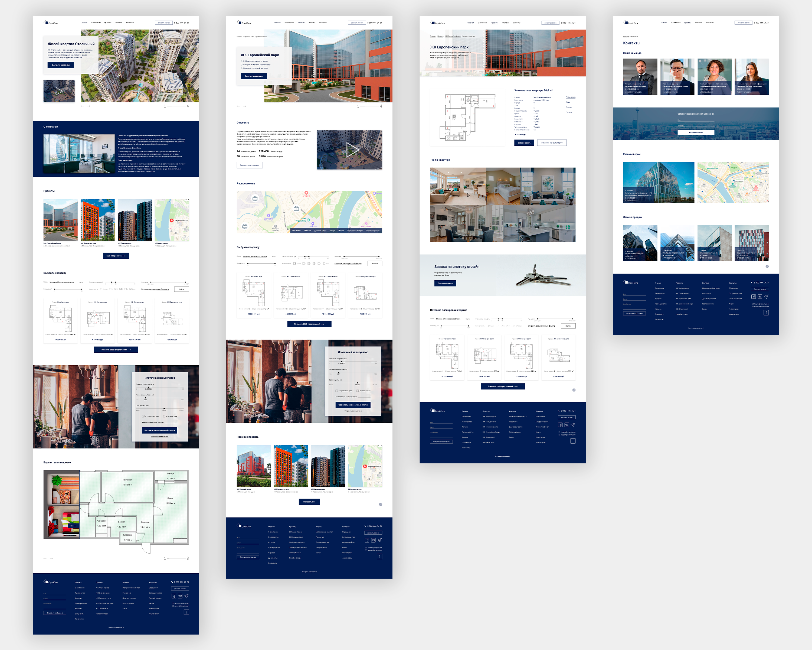The width and height of the screenshot is (812, 650).
Task: Click round chat bubble on Контакты page
Action: pos(767,266)
